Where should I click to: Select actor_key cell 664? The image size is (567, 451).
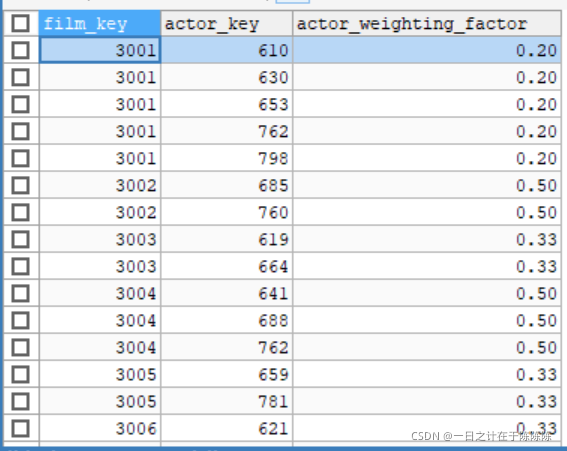(227, 266)
